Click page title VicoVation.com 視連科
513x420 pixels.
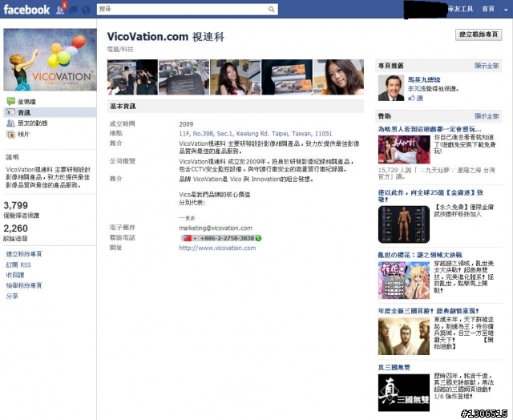click(x=166, y=37)
